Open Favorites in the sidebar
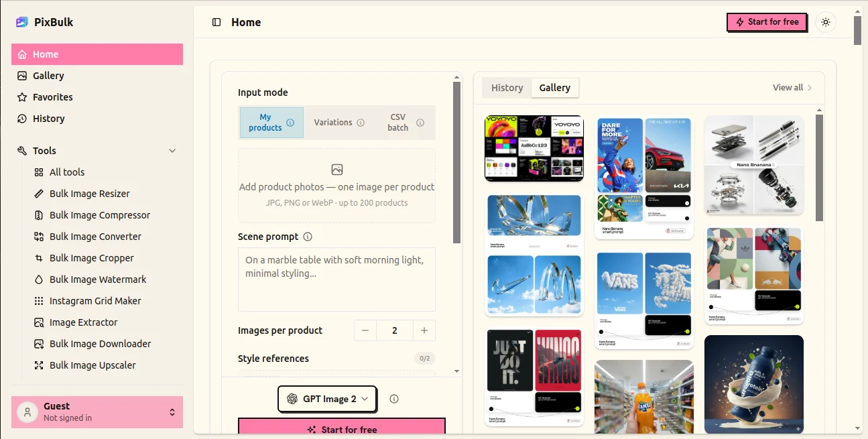Viewport: 868px width, 439px height. (x=97, y=97)
